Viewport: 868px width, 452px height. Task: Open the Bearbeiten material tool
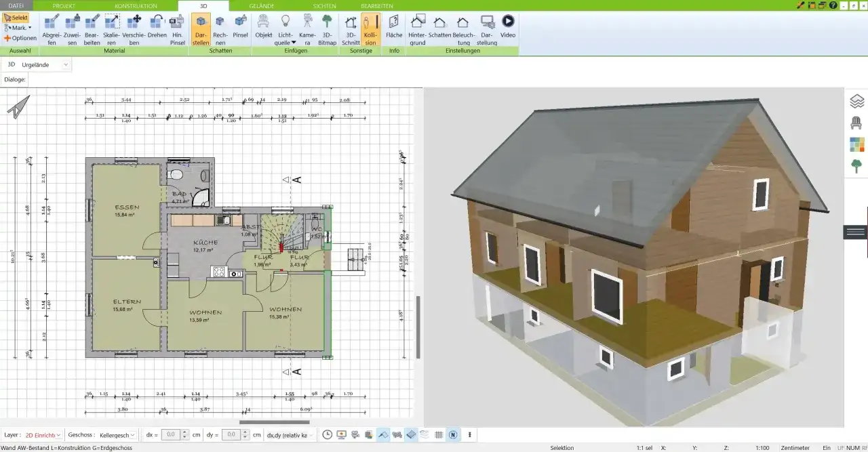[x=92, y=30]
